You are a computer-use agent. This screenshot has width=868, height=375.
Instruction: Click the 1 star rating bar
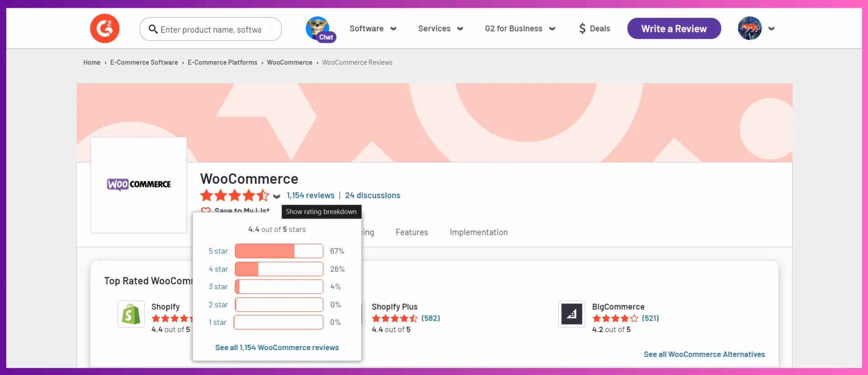[278, 322]
